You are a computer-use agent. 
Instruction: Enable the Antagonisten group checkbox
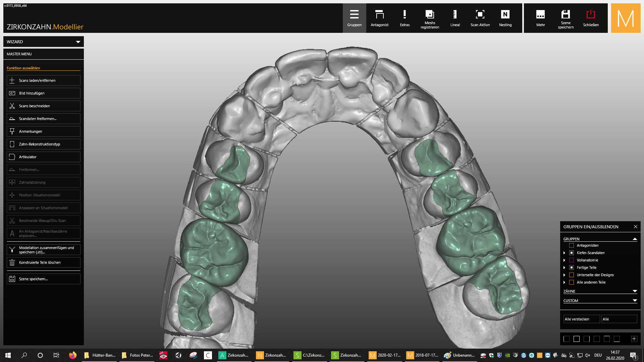572,245
